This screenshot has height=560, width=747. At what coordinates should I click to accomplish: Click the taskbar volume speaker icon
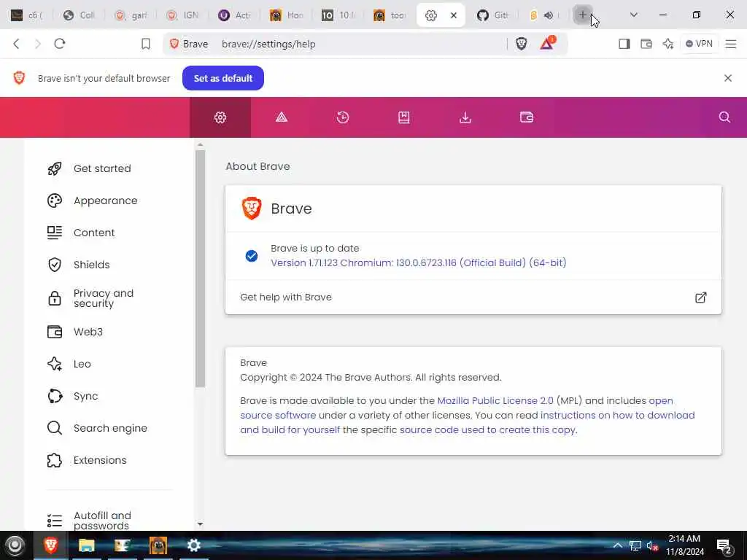point(652,545)
